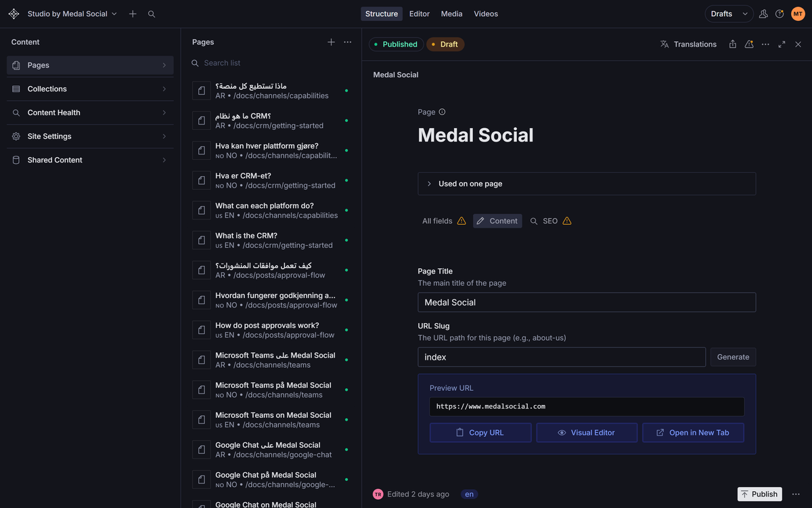
Task: Open more publish actions ellipsis in footer
Action: pos(796,494)
